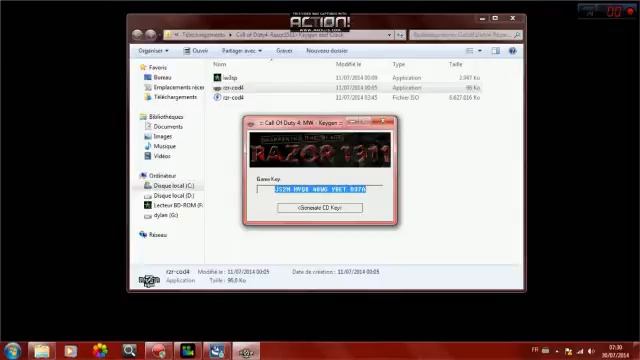The height and width of the screenshot is (360, 640).
Task: Click the FR language indicator
Action: point(535,350)
